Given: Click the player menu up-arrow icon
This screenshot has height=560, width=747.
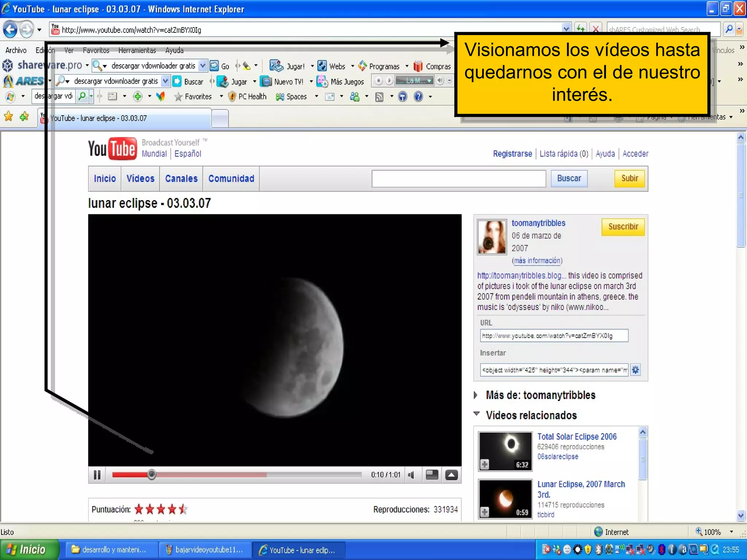Looking at the screenshot, I should point(451,475).
